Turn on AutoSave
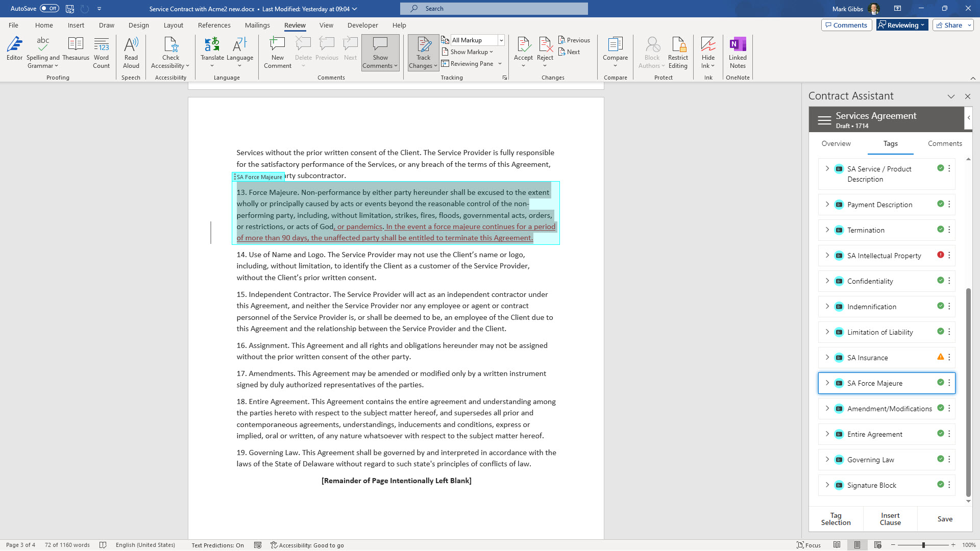The width and height of the screenshot is (980, 551). pyautogui.click(x=48, y=8)
